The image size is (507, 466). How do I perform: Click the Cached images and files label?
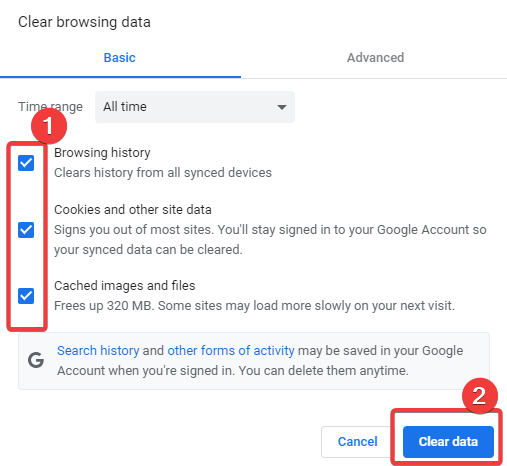(125, 286)
